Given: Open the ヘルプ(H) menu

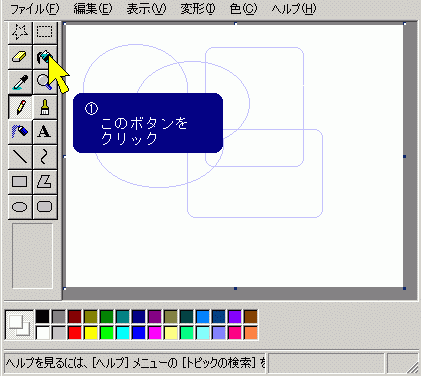Looking at the screenshot, I should (x=294, y=9).
